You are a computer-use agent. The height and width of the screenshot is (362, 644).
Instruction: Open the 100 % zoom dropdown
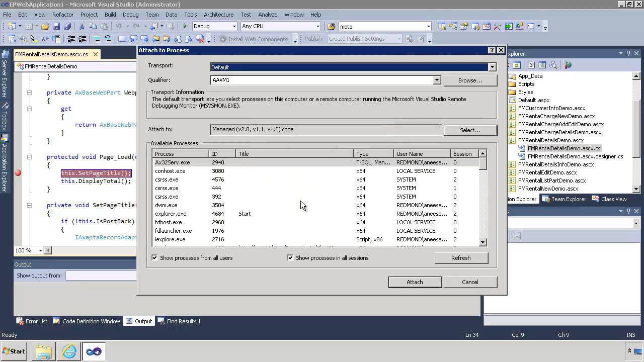tap(41, 250)
